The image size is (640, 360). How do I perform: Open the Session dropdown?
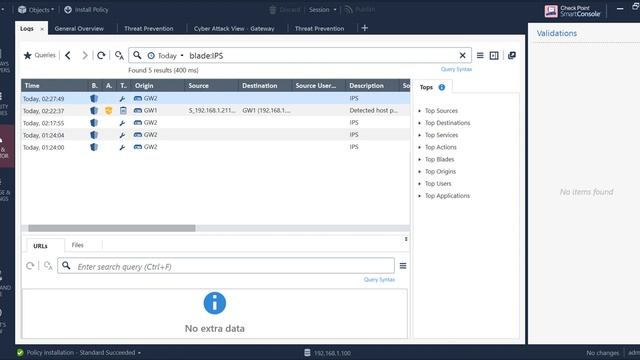coord(322,9)
